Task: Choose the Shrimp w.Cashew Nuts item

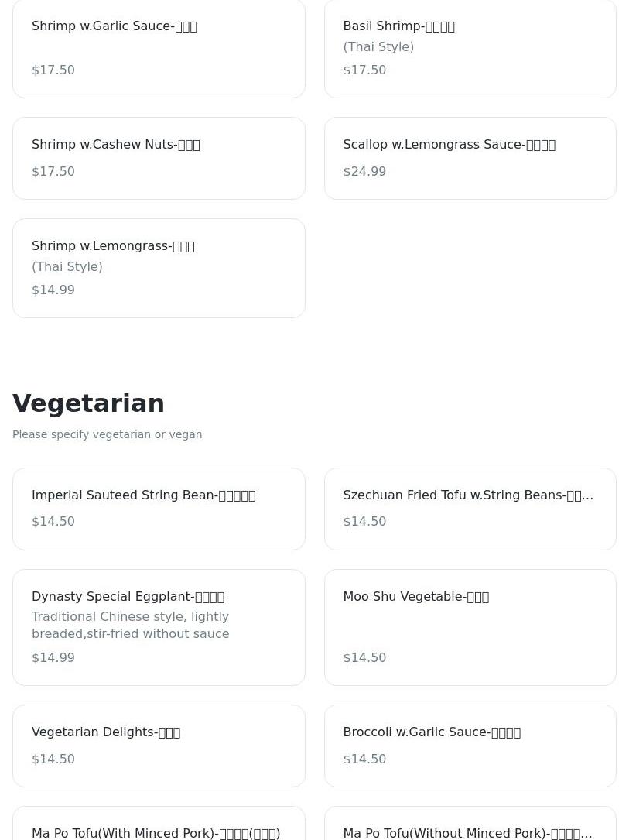Action: click(159, 159)
